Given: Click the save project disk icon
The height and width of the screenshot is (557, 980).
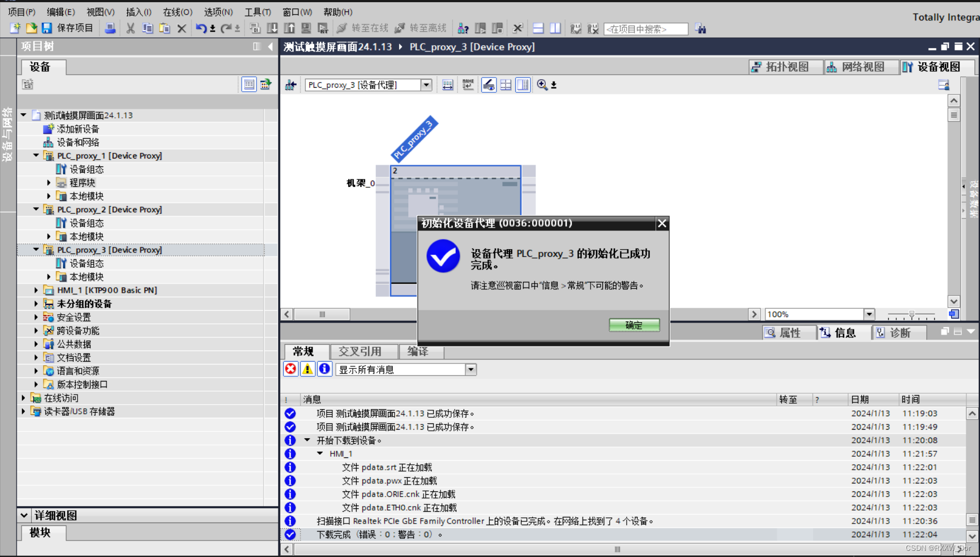Looking at the screenshot, I should pyautogui.click(x=47, y=28).
